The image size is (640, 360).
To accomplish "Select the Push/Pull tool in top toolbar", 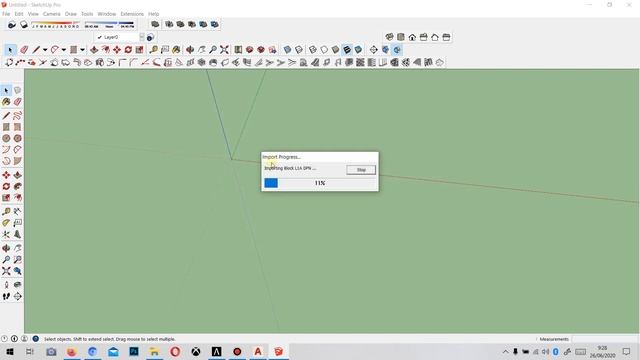I will [94, 50].
